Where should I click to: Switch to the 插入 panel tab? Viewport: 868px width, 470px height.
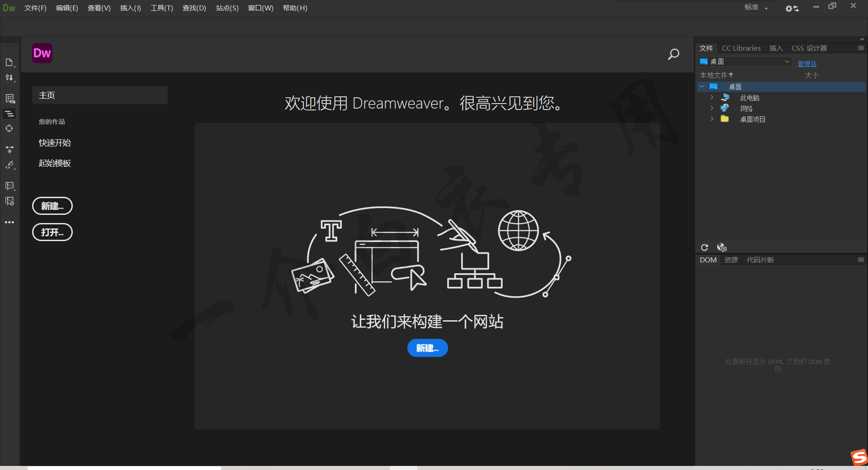click(x=776, y=48)
